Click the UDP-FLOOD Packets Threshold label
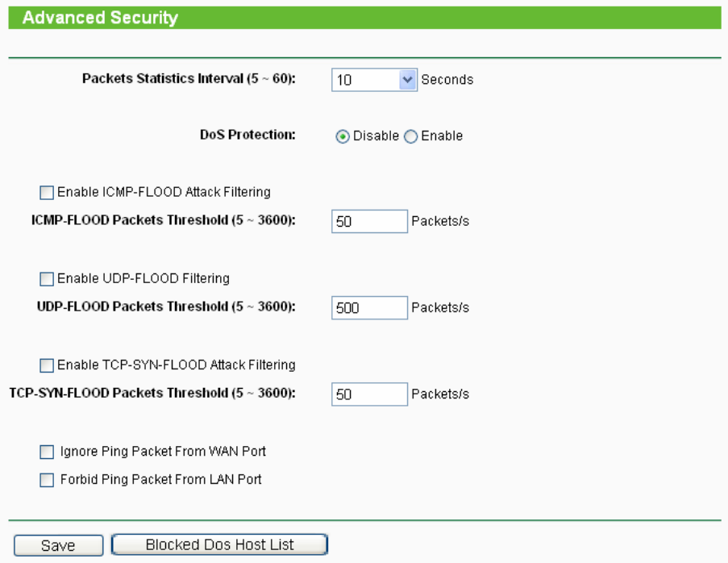The width and height of the screenshot is (728, 563). coord(166,307)
